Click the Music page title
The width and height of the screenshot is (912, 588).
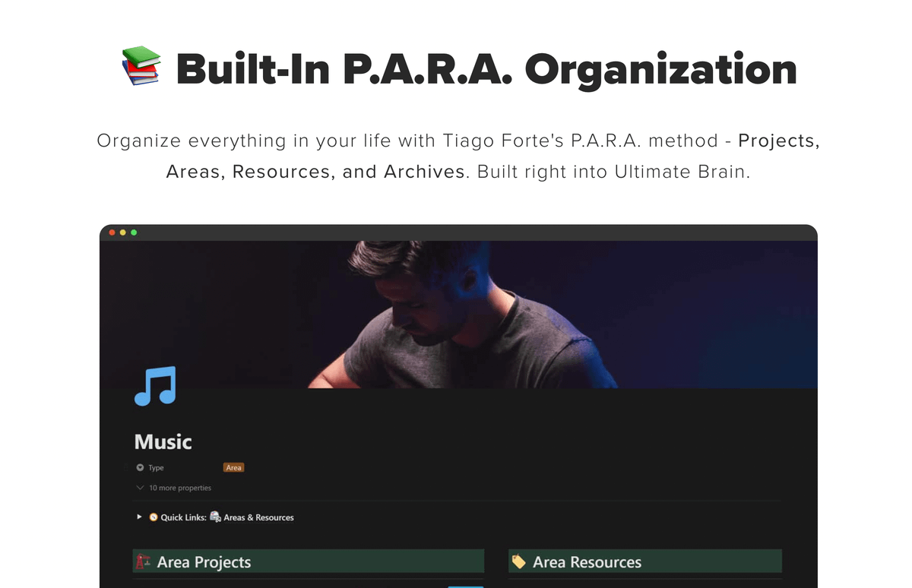click(163, 441)
